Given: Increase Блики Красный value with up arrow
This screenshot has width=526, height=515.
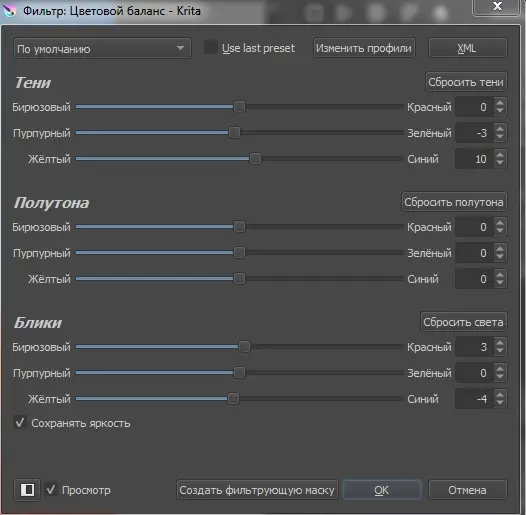Looking at the screenshot, I should (500, 343).
